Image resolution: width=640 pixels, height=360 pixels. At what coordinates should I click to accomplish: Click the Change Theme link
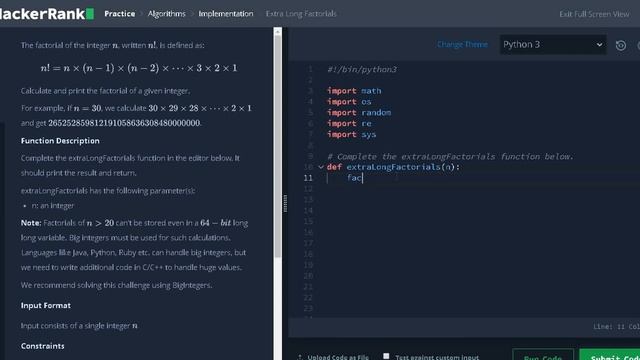[462, 44]
